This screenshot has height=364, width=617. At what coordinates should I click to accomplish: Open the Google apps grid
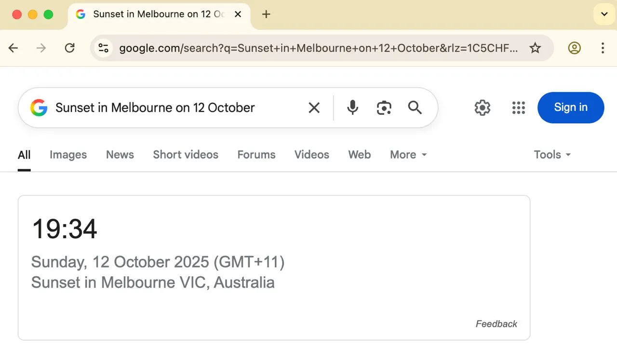519,108
